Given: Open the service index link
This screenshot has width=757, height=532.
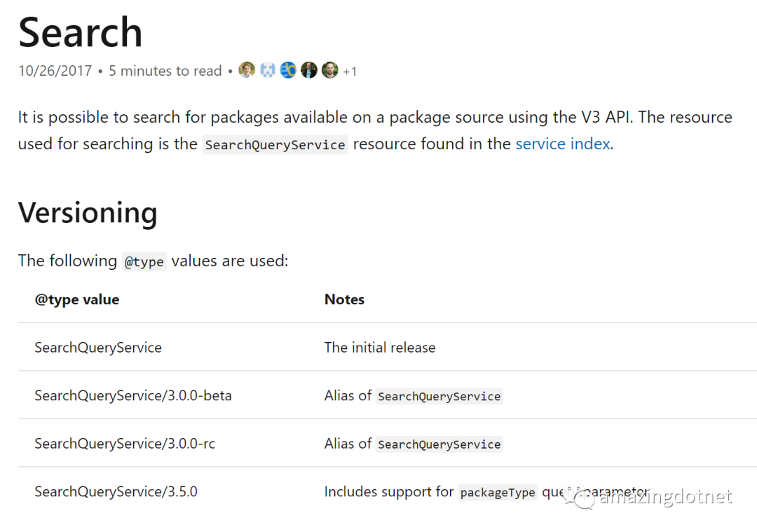Looking at the screenshot, I should [562, 144].
